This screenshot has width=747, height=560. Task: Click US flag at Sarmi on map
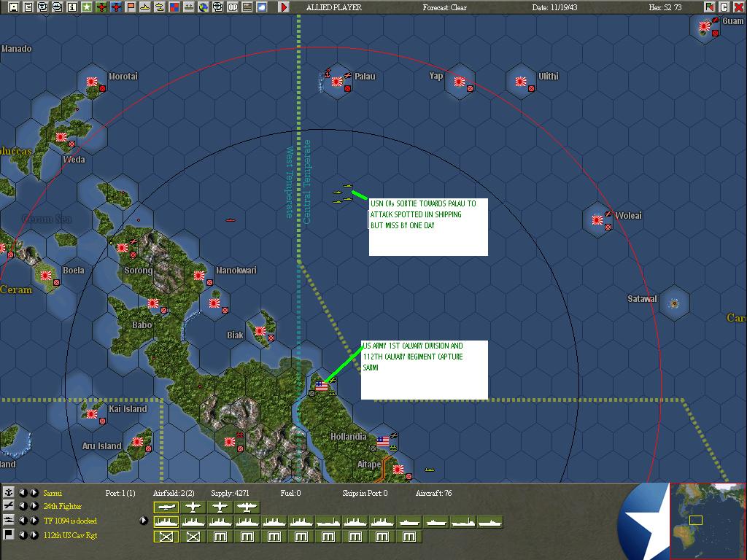(322, 386)
